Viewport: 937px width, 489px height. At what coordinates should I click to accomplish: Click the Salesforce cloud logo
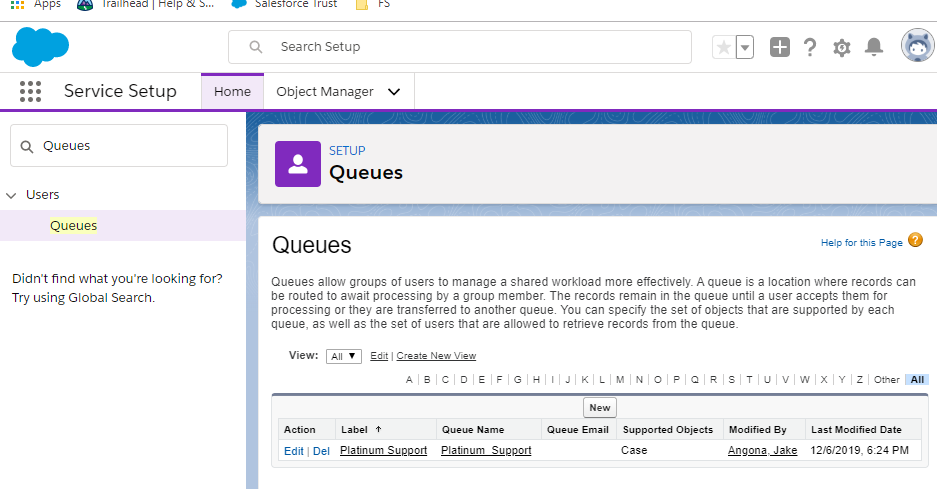pyautogui.click(x=40, y=47)
